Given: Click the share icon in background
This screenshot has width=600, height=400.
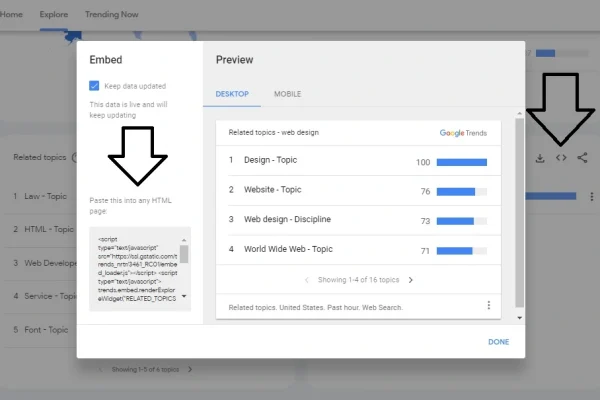Looking at the screenshot, I should point(582,158).
